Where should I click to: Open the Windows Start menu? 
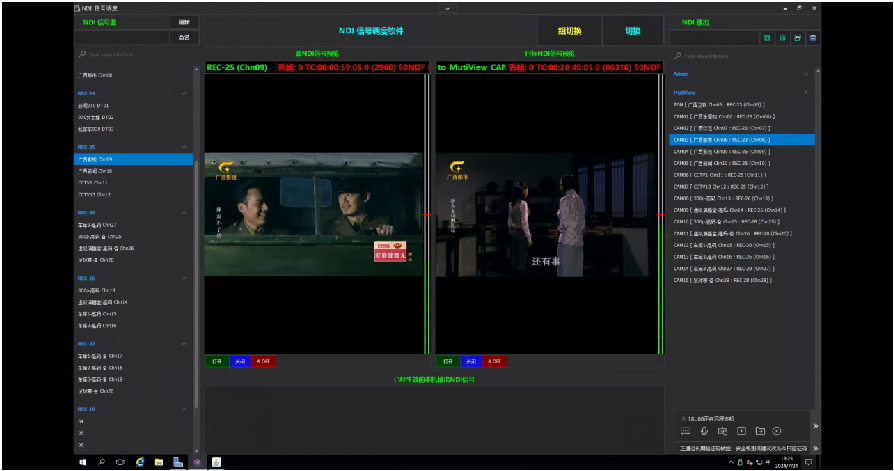click(x=82, y=462)
